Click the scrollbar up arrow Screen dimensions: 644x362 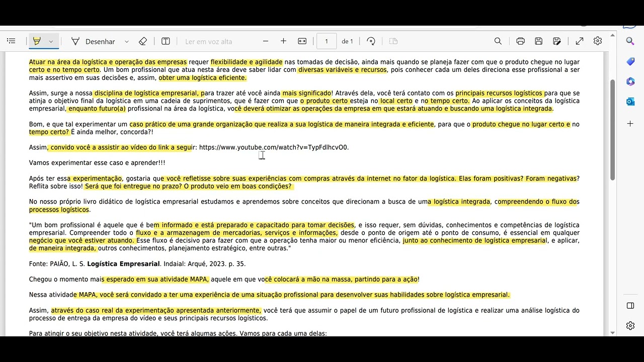click(612, 35)
